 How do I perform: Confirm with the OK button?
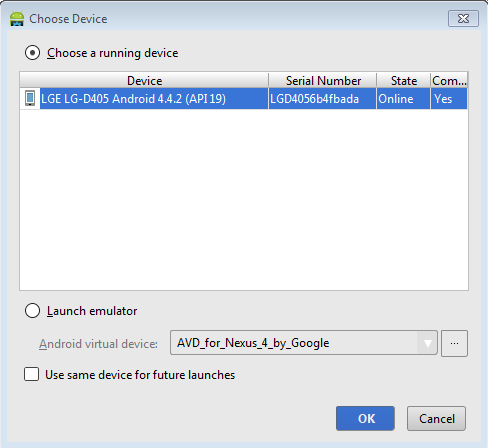pyautogui.click(x=365, y=418)
